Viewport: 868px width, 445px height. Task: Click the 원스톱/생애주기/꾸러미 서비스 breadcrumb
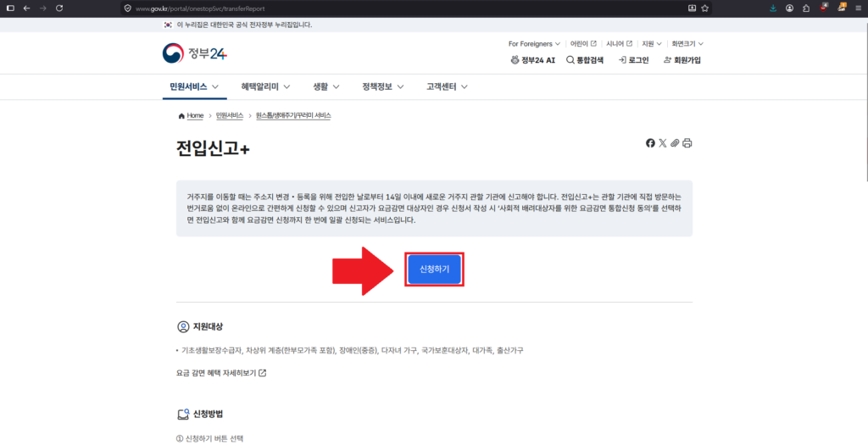293,115
